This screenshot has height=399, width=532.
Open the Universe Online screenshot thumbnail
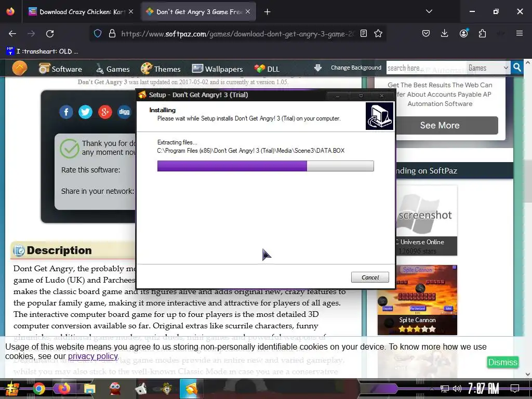tap(427, 220)
